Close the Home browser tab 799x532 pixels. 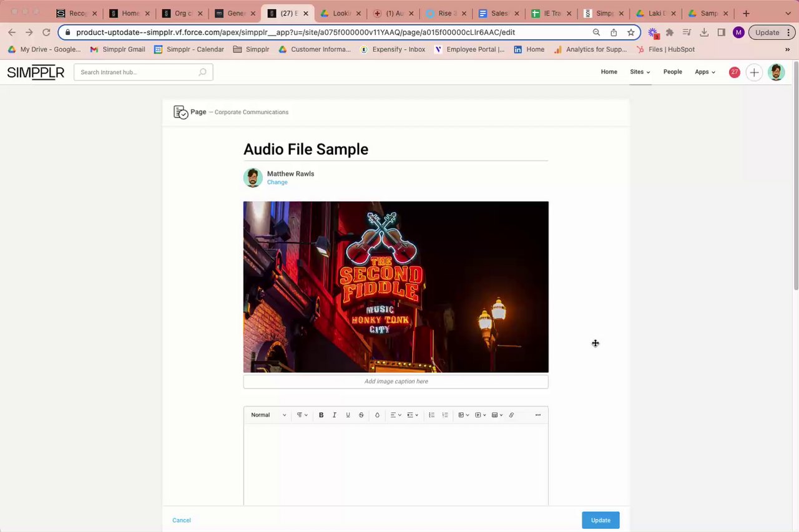(147, 13)
